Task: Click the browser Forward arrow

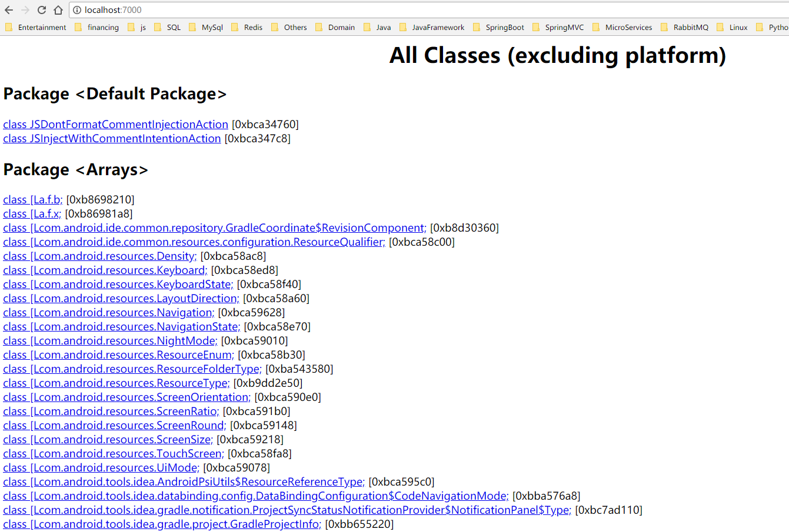Action: pos(25,10)
